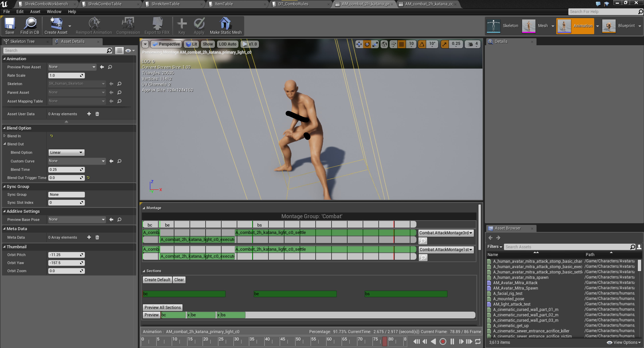The height and width of the screenshot is (348, 644).
Task: Open Combat.AttackMontage3rd slot dropdown
Action: pyautogui.click(x=446, y=233)
